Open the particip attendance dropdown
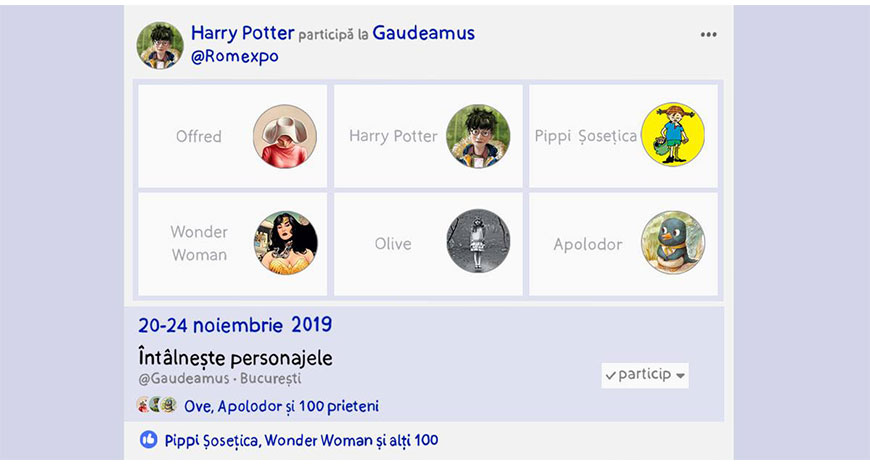This screenshot has height=465, width=870. (x=645, y=375)
